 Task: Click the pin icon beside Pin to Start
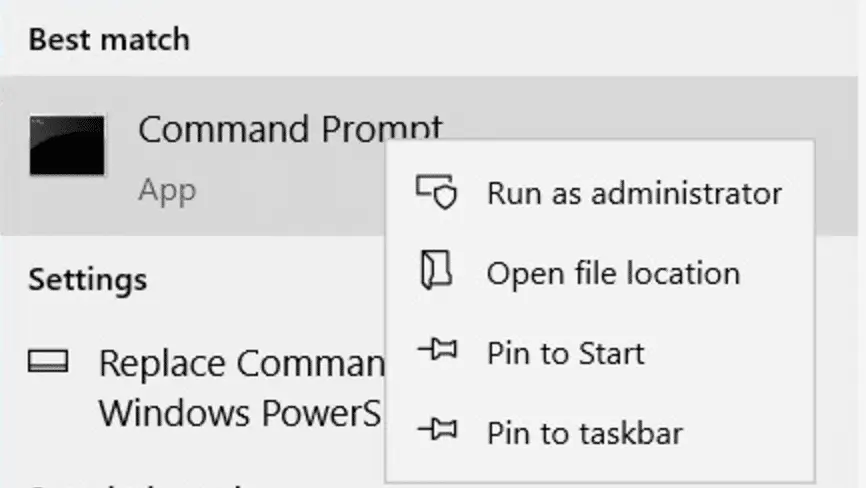[x=436, y=352]
